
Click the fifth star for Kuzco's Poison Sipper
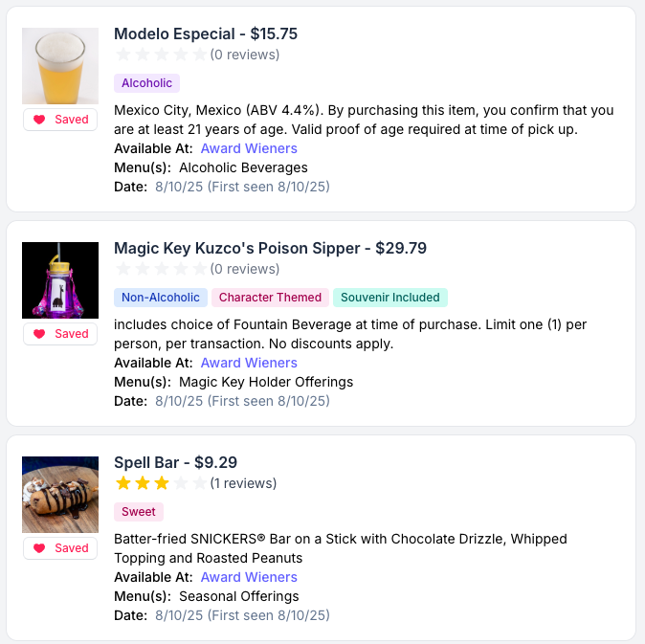pyautogui.click(x=199, y=269)
